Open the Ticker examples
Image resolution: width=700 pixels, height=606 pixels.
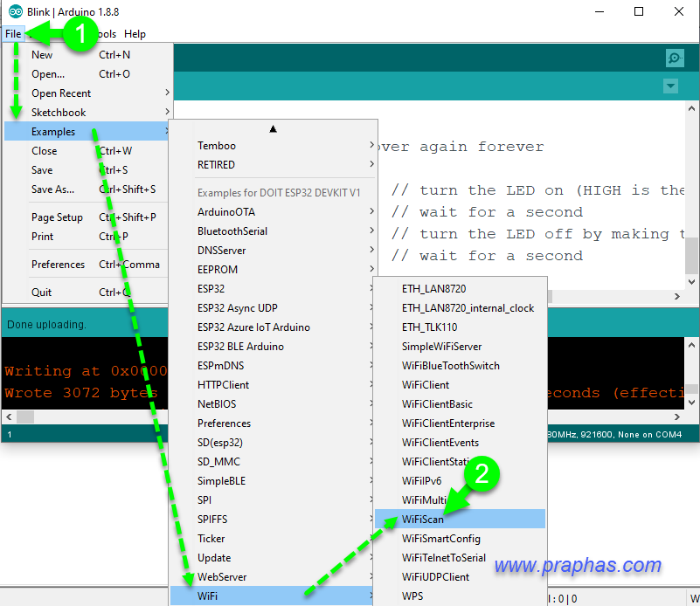pyautogui.click(x=272, y=538)
